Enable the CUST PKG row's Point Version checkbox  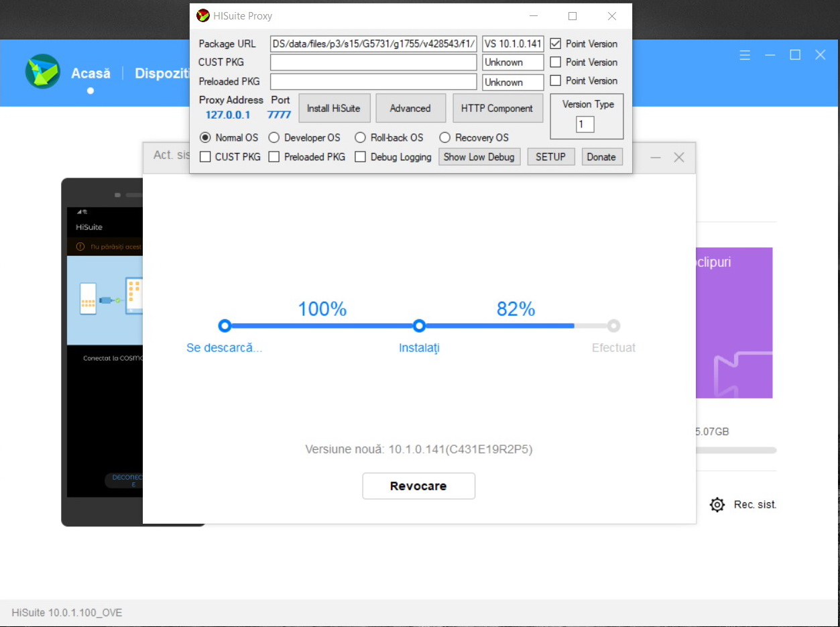(555, 62)
